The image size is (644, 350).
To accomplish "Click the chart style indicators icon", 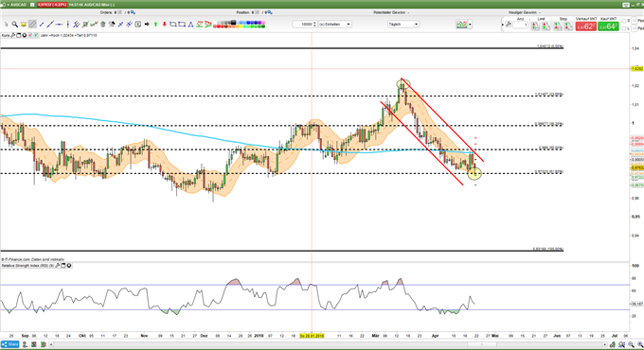I will click(461, 25).
